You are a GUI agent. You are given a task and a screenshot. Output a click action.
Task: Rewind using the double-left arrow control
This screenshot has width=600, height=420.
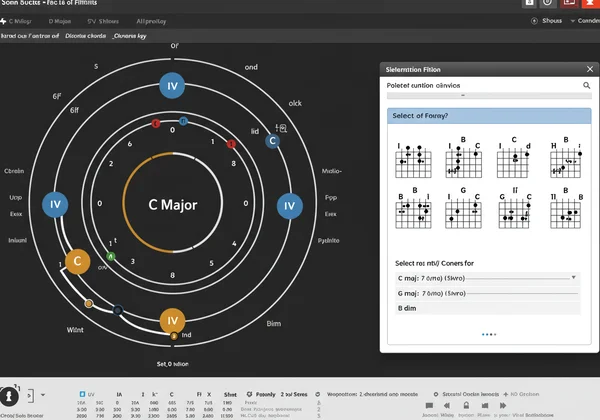(x=447, y=405)
